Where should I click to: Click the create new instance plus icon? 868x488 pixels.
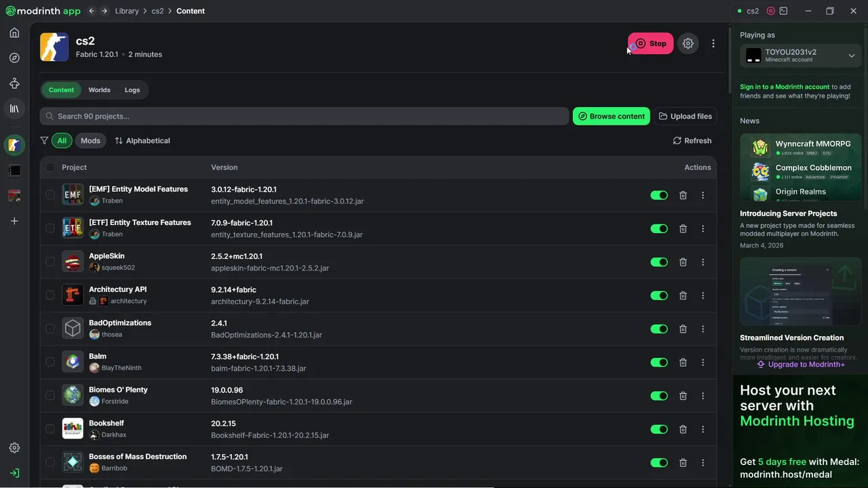coord(14,221)
